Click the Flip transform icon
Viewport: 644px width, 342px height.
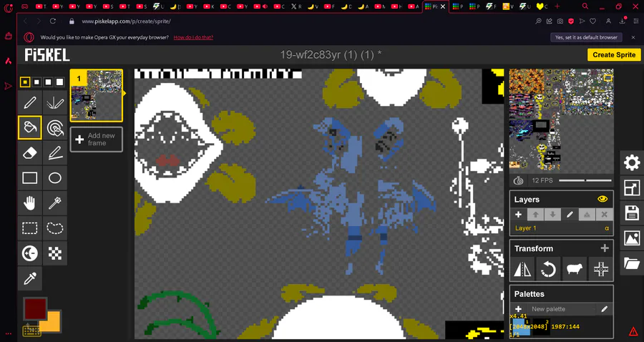522,269
